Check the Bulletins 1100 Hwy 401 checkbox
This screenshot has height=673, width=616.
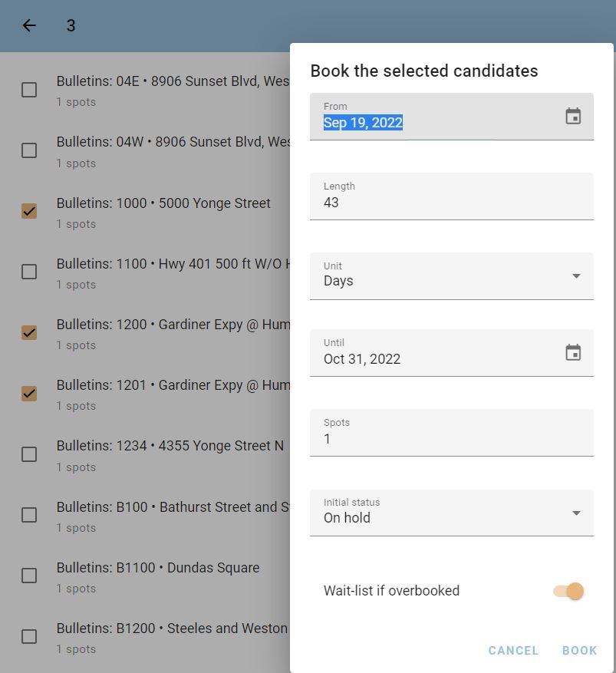coord(29,272)
